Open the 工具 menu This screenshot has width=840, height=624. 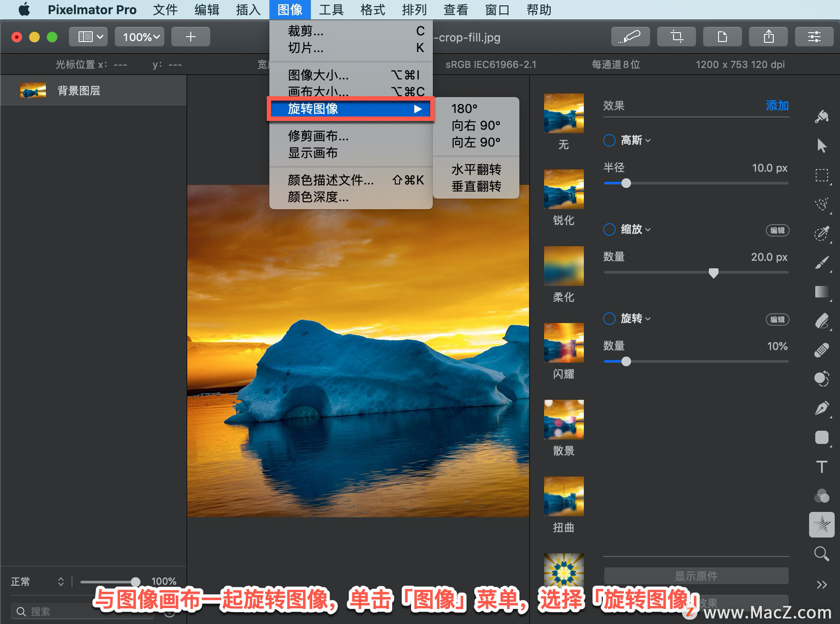(331, 10)
